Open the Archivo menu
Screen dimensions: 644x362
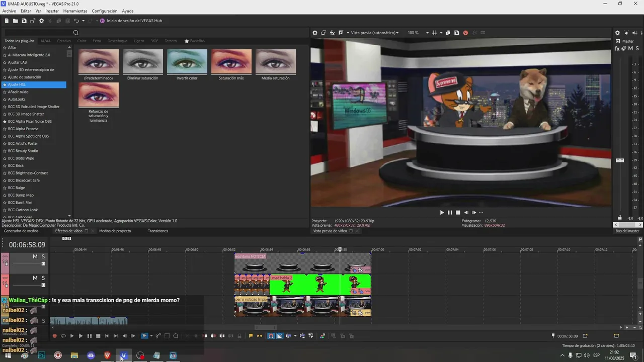[x=9, y=11]
